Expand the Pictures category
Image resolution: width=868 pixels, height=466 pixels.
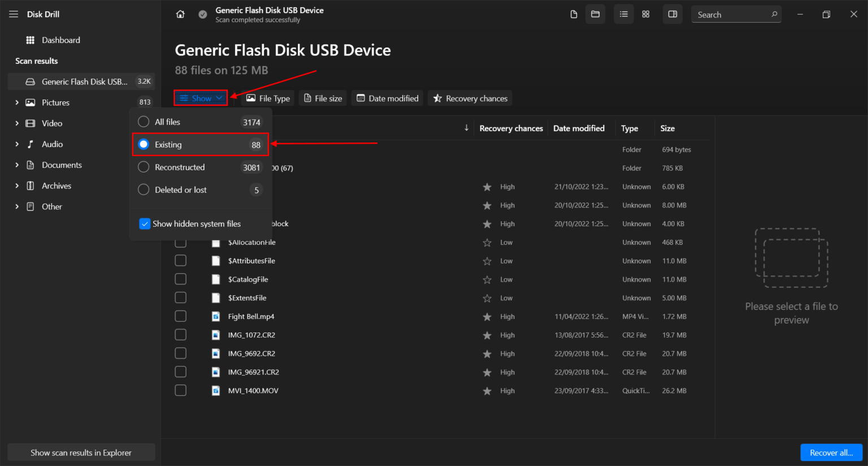click(18, 102)
